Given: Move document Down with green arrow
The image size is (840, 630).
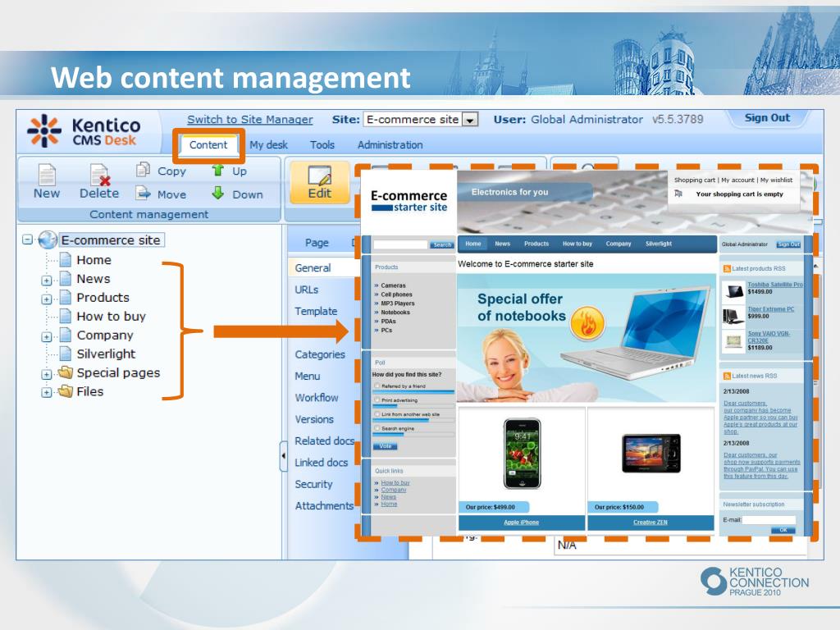Looking at the screenshot, I should [237, 194].
